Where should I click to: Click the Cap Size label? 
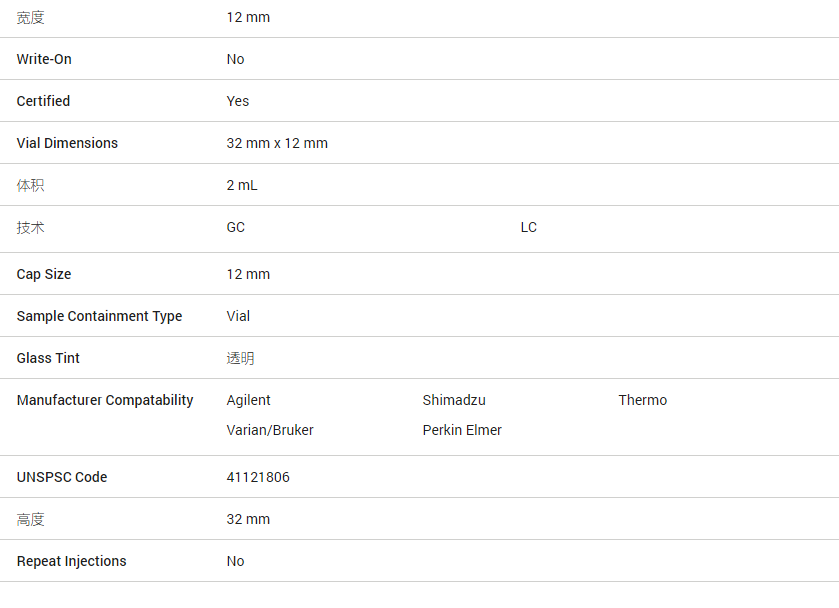coord(44,274)
